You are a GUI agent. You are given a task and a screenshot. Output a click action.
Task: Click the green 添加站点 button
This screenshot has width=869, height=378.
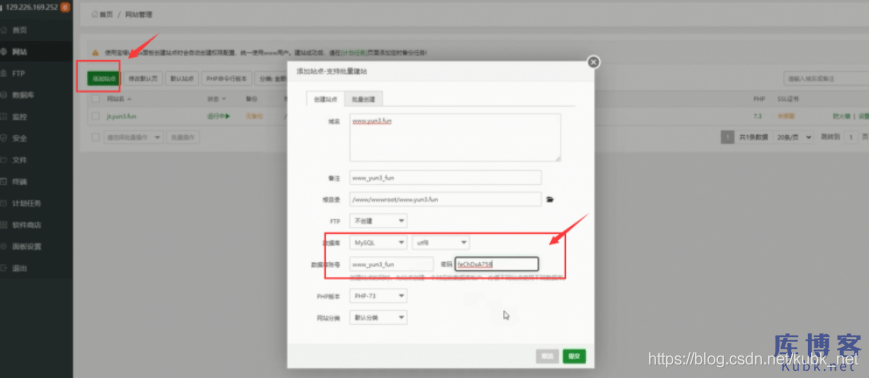pos(104,79)
